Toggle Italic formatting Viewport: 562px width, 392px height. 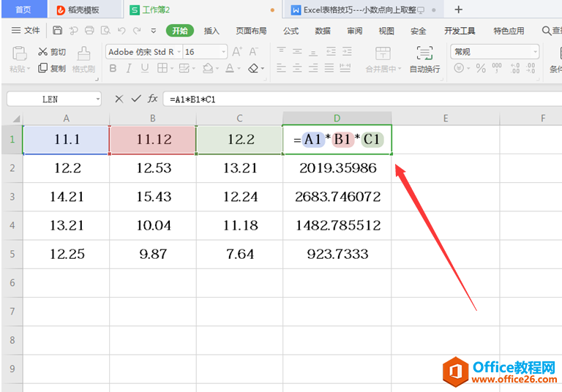[x=129, y=68]
